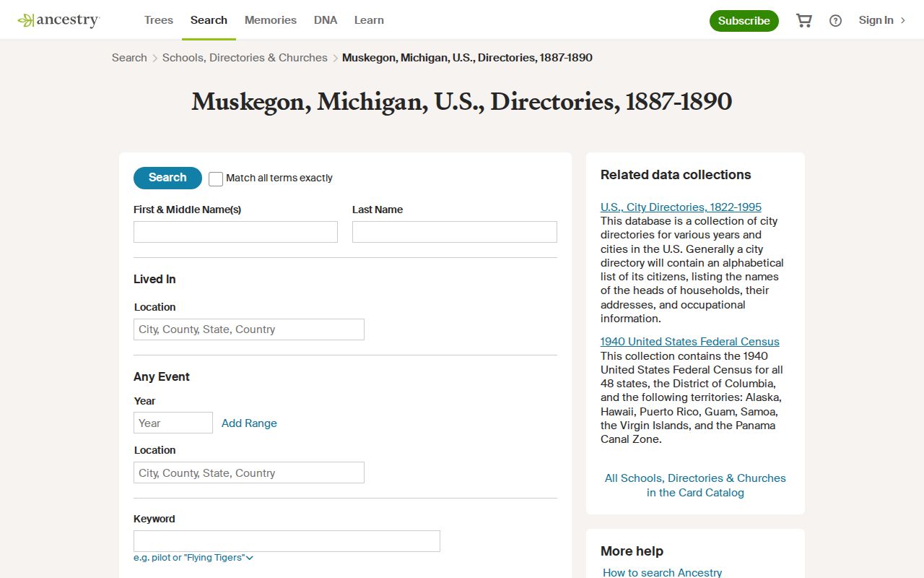Submit the form with the Search button
This screenshot has height=578, width=924.
(x=167, y=178)
